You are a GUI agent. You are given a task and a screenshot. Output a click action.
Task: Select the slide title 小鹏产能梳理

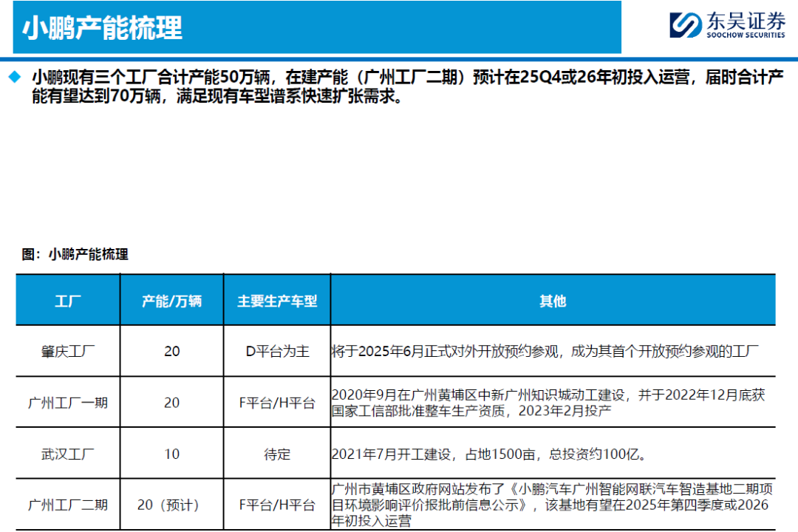coord(102,28)
